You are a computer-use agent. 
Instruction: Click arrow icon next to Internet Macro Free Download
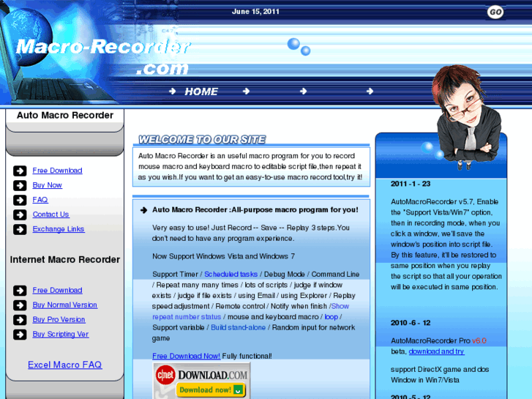point(20,291)
